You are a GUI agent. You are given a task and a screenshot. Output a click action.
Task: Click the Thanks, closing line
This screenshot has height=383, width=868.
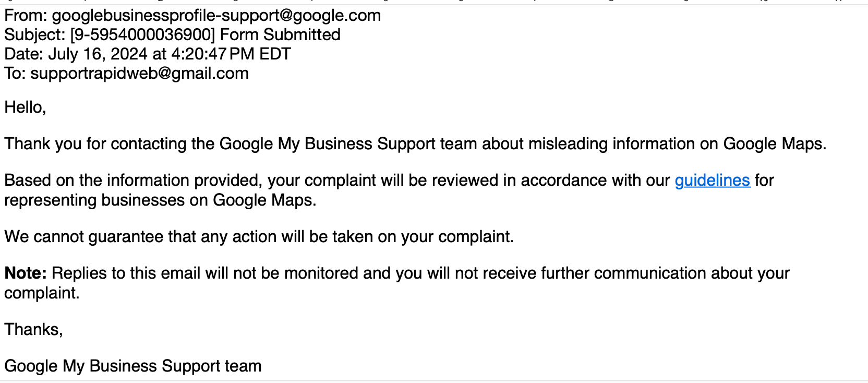33,330
